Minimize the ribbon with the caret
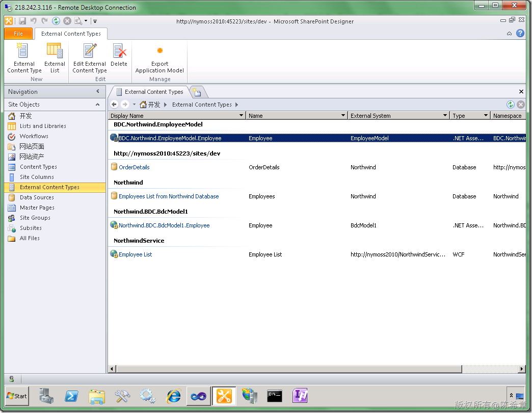The width and height of the screenshot is (532, 413). (x=509, y=33)
